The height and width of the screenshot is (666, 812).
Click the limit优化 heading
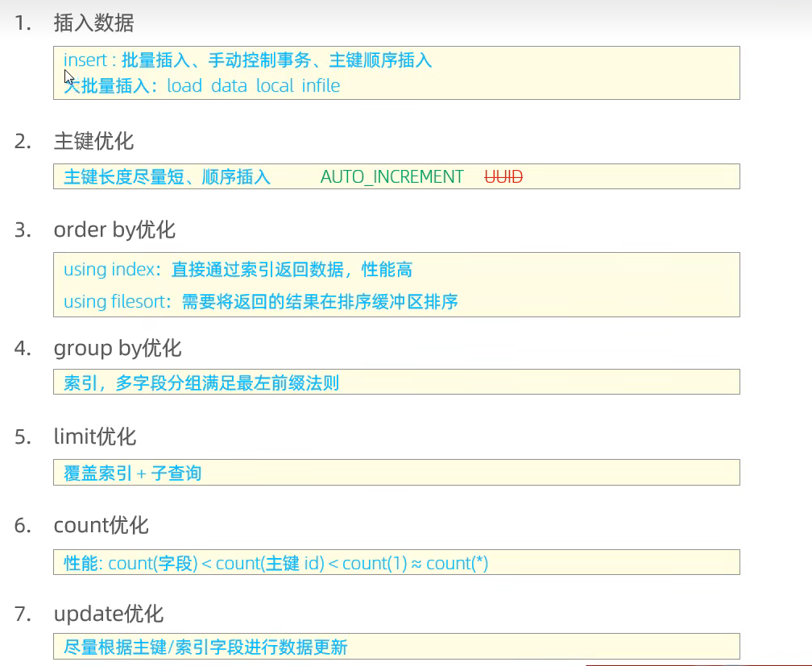[x=95, y=437]
